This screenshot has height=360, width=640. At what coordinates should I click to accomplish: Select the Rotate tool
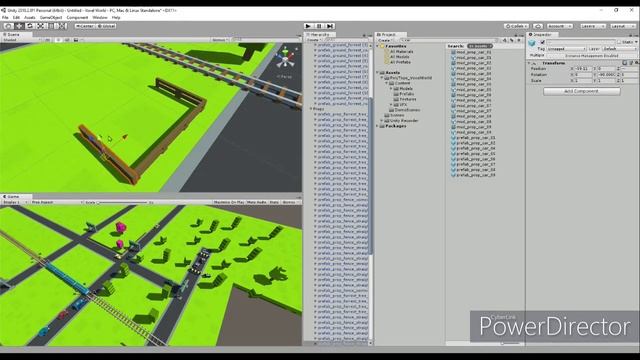(30, 26)
